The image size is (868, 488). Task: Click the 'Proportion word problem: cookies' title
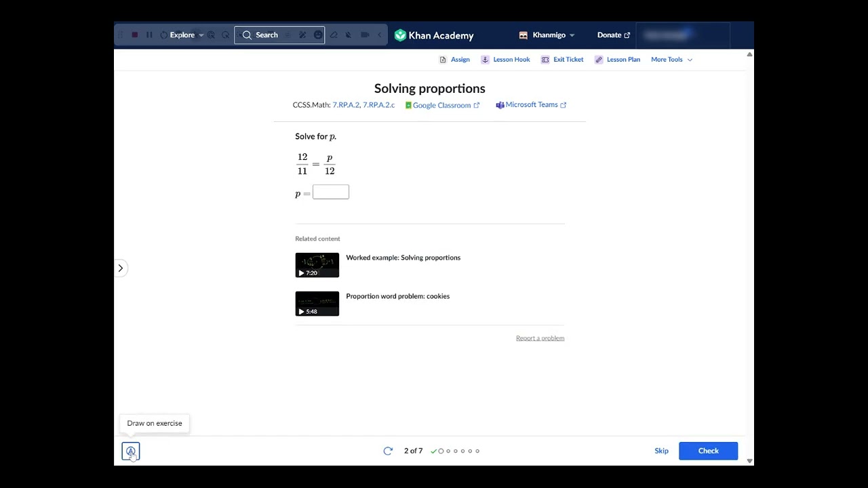[x=397, y=296]
